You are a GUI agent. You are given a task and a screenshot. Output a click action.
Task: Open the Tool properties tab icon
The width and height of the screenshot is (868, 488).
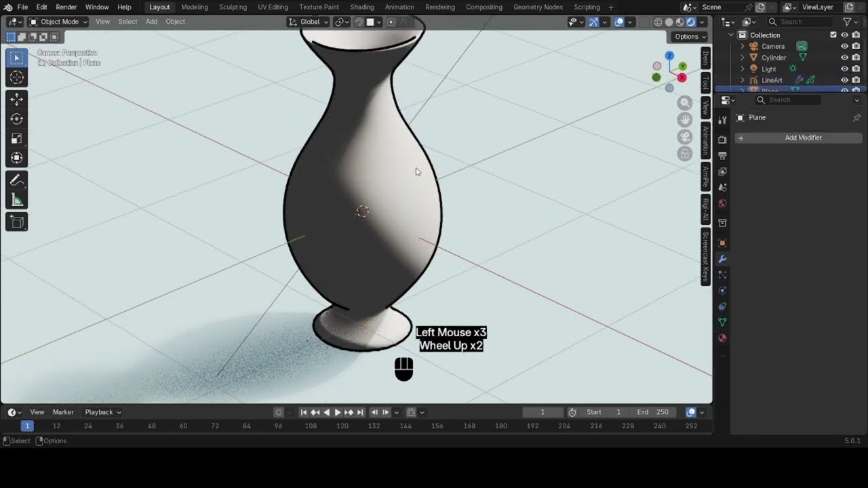(x=722, y=120)
